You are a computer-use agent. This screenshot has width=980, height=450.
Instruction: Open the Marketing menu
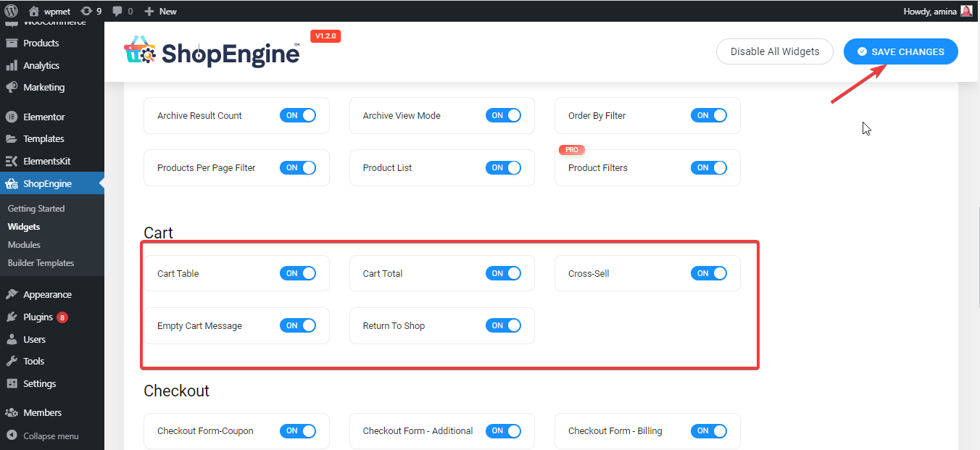pos(52,87)
